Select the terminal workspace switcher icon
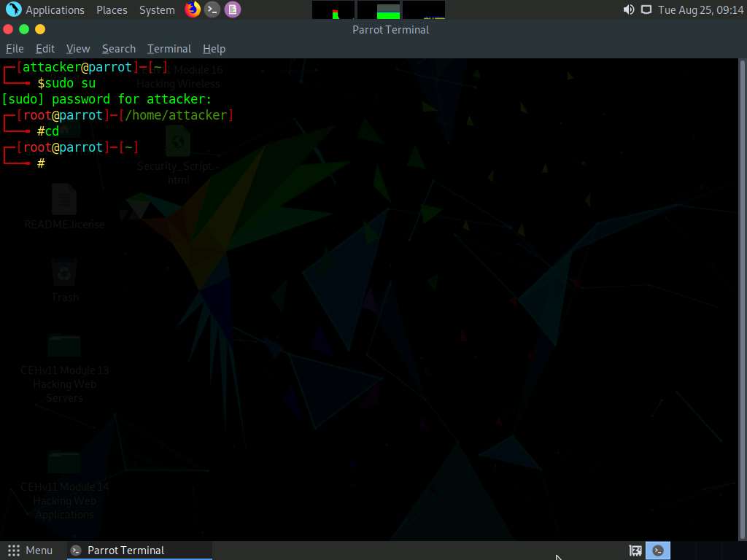Image resolution: width=747 pixels, height=560 pixels. 658,551
